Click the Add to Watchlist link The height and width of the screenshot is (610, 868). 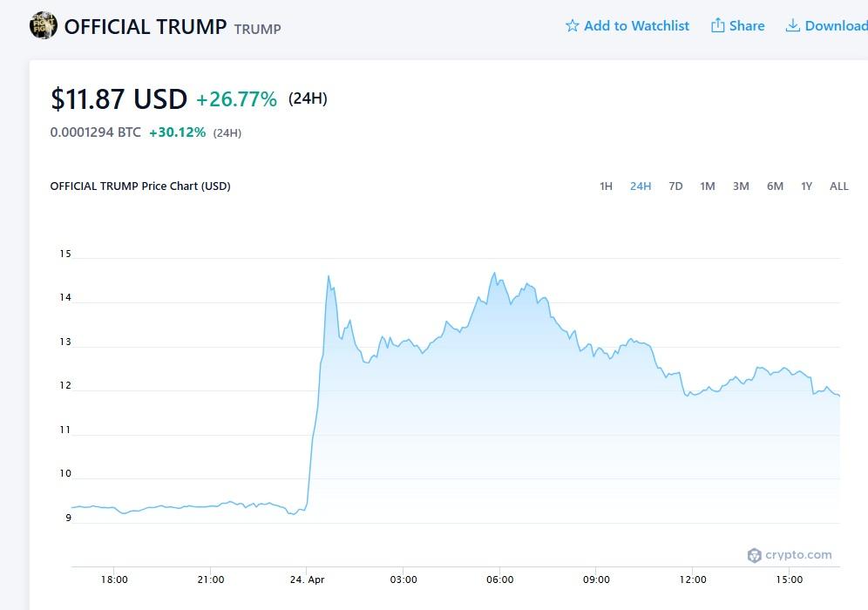tap(636, 26)
